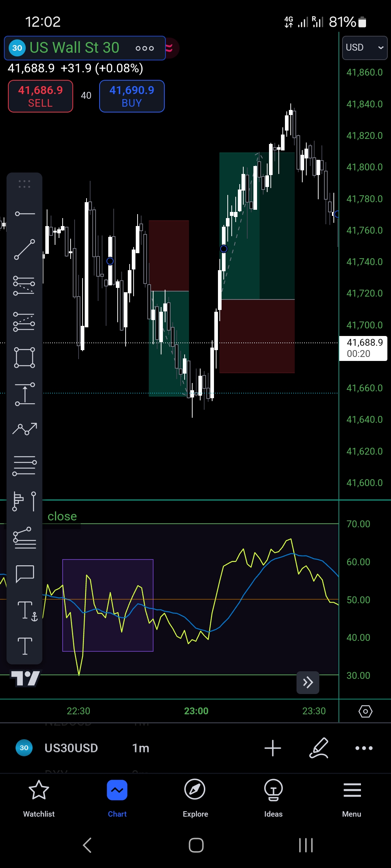Tap the 23:00 time axis label
Image resolution: width=391 pixels, height=868 pixels.
[x=196, y=711]
